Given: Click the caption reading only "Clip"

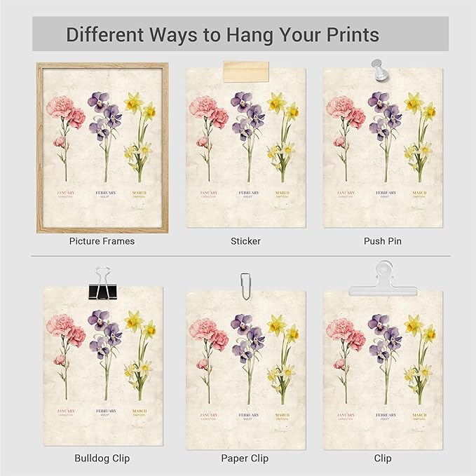Looking at the screenshot, I should 383,458.
